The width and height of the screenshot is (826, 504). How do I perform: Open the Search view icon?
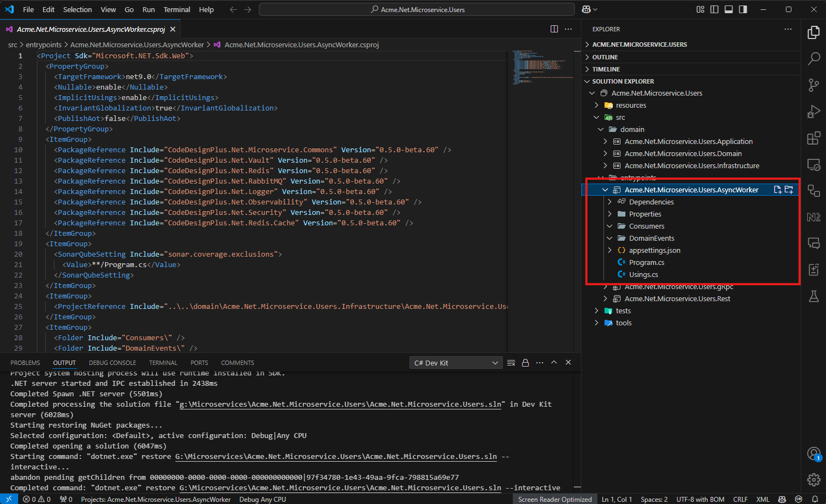pyautogui.click(x=814, y=58)
